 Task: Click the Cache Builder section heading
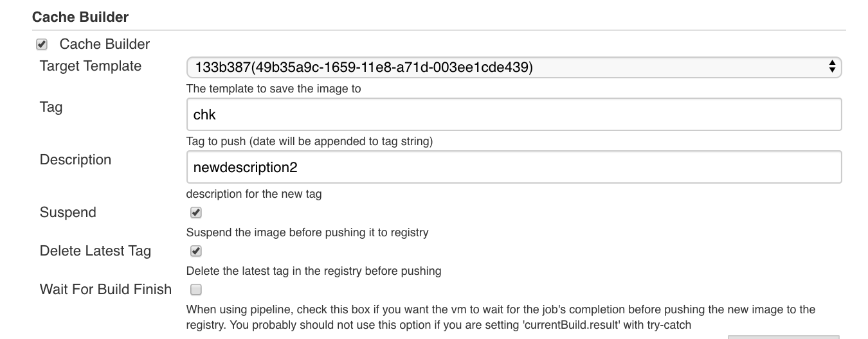[80, 17]
